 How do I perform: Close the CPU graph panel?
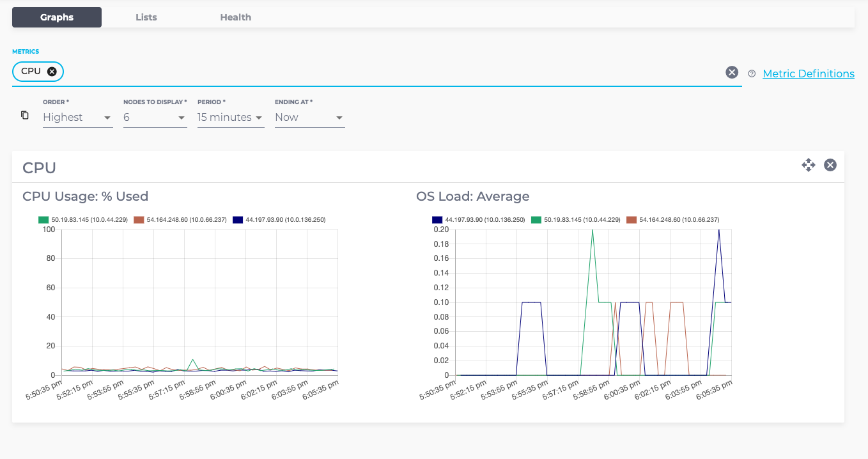(830, 165)
